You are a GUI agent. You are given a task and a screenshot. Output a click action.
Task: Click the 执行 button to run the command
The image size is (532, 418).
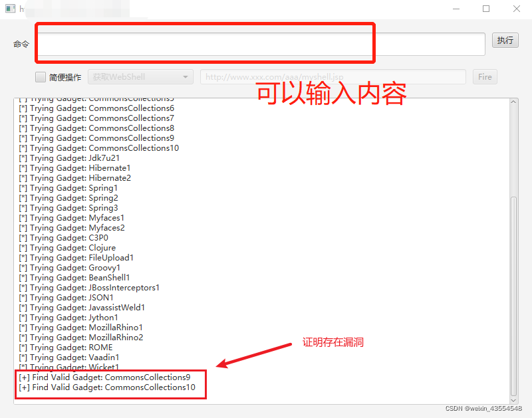click(505, 40)
